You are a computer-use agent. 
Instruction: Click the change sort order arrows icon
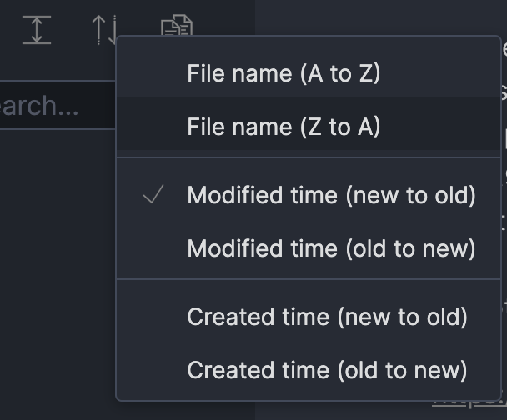click(x=104, y=30)
